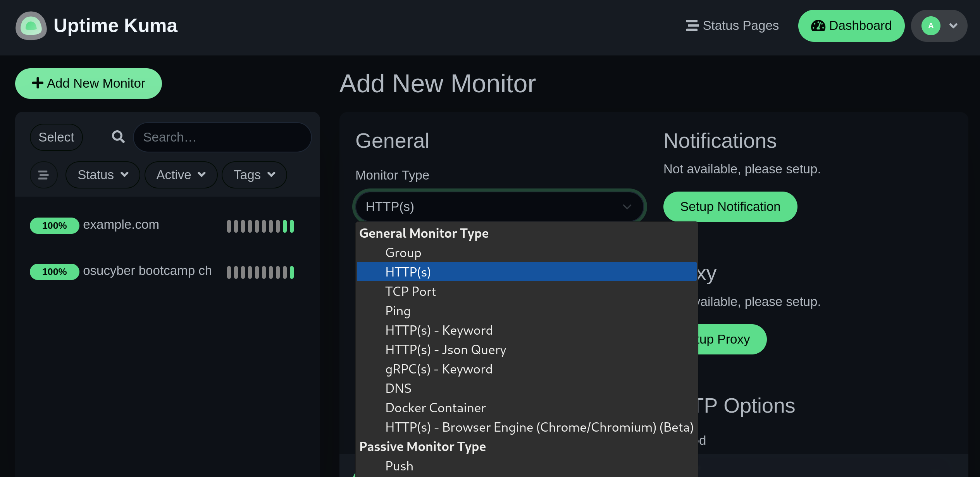The height and width of the screenshot is (477, 980).
Task: Click the Setup Notification button
Action: [730, 207]
